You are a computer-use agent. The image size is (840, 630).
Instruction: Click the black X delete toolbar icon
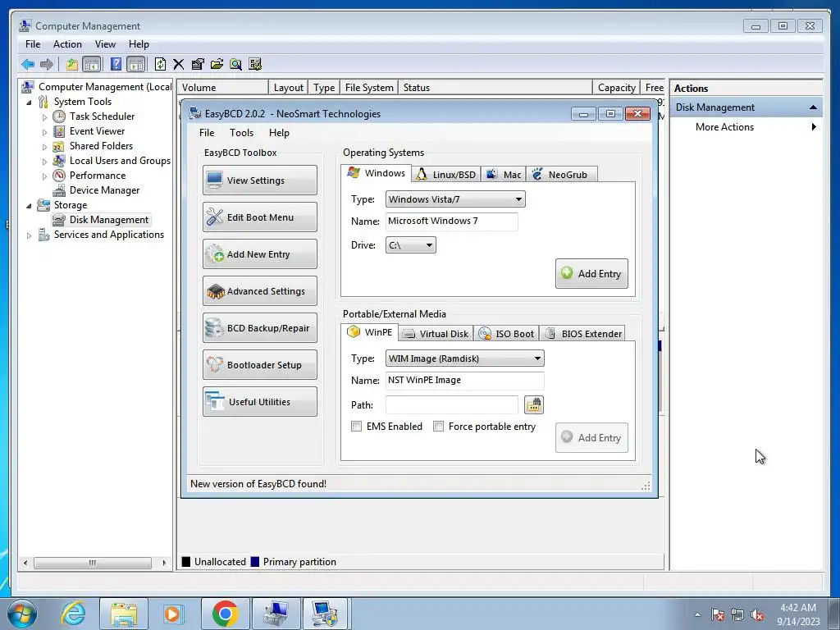point(178,64)
